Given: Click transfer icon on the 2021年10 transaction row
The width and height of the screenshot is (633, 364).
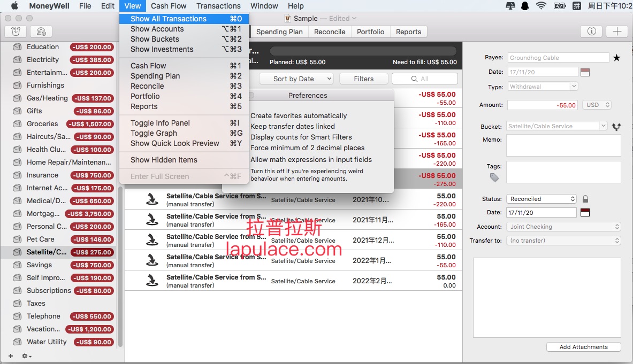Looking at the screenshot, I should coord(152,199).
